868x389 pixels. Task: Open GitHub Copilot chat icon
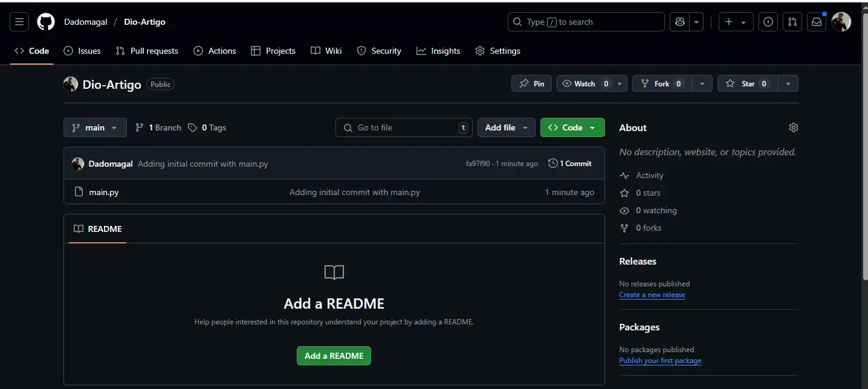click(680, 22)
